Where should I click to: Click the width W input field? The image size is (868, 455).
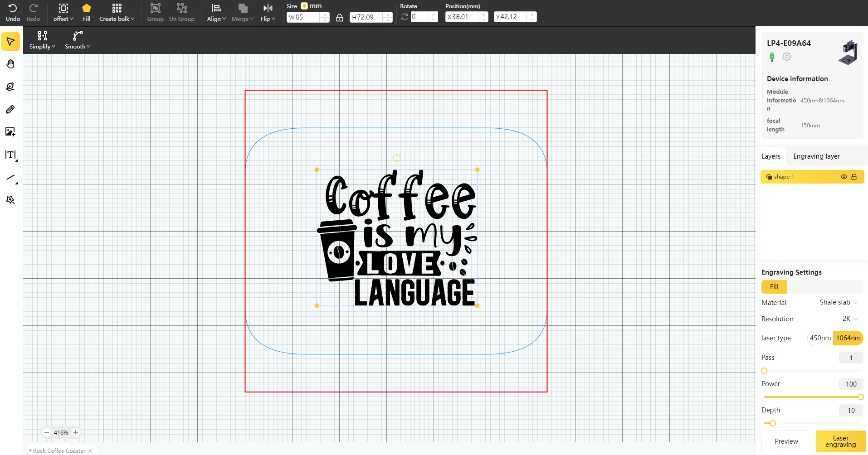tap(304, 17)
